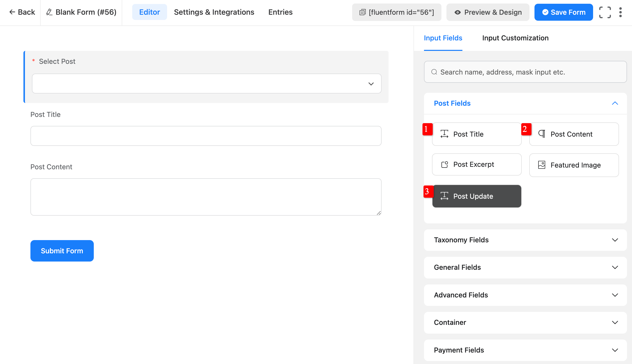
Task: Add the Post Update field
Action: (477, 196)
